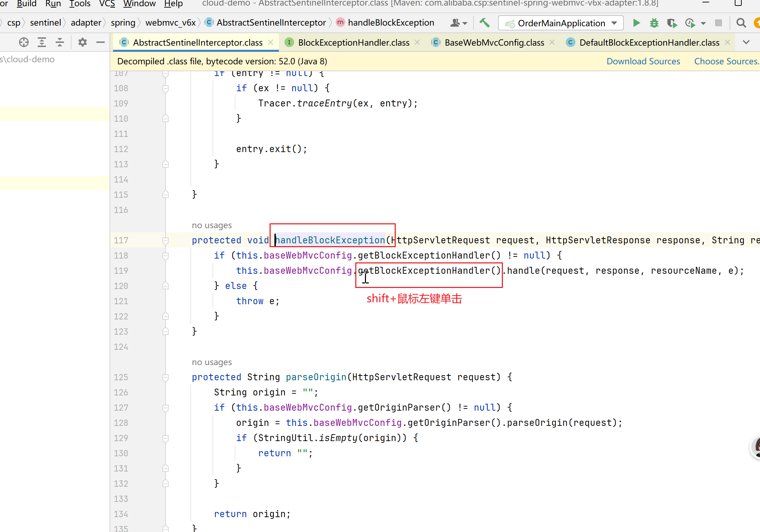Run with Coverage shield icon
760x532 pixels.
pyautogui.click(x=672, y=23)
